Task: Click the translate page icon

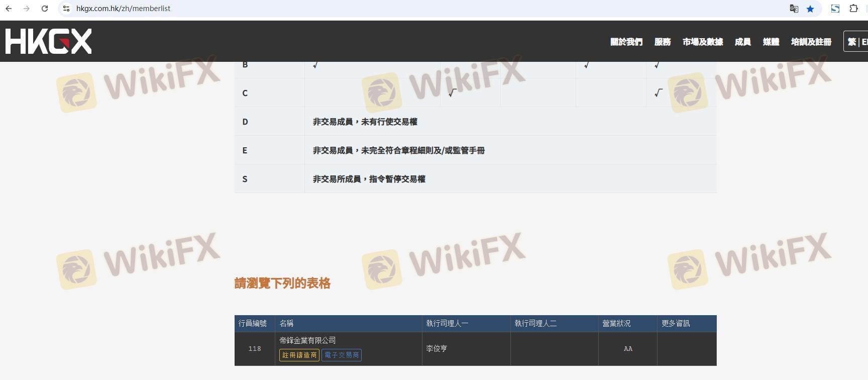Action: (794, 9)
